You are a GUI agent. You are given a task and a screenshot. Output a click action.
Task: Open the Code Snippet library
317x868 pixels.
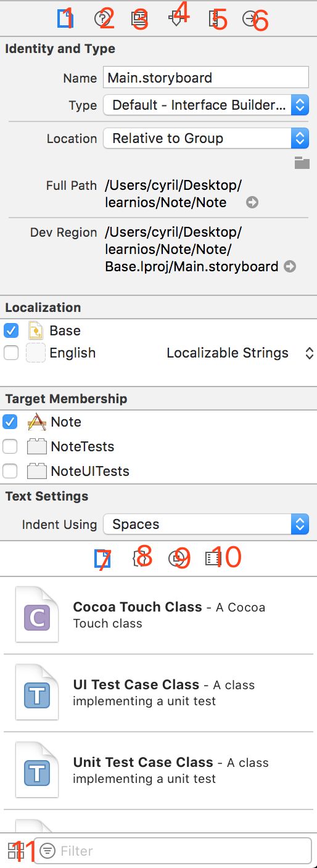(x=138, y=559)
